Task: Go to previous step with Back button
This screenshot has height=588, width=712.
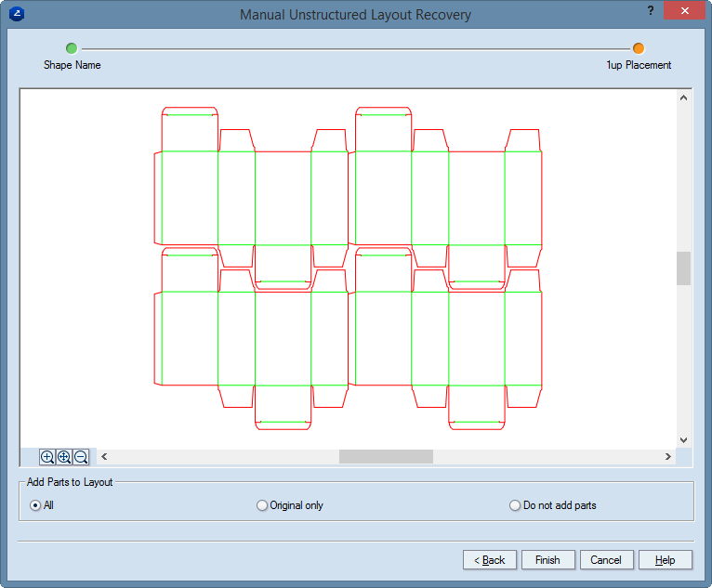Action: point(489,560)
